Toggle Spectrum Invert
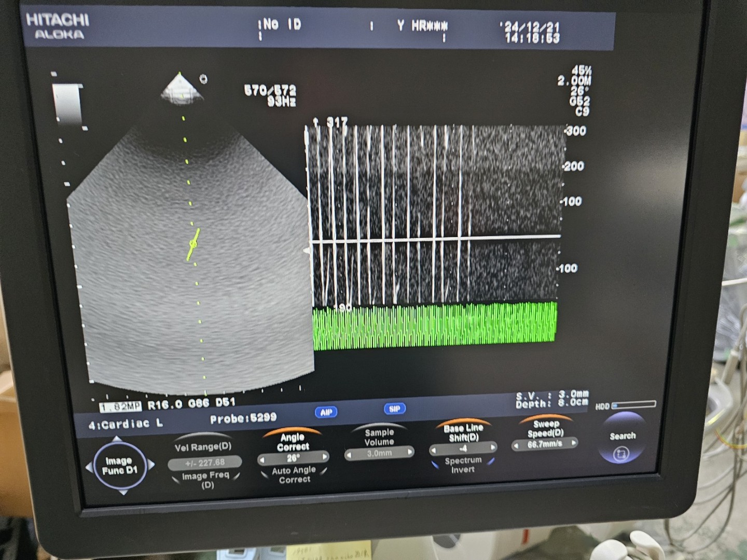Screen dimensions: 747x560 (x=463, y=465)
